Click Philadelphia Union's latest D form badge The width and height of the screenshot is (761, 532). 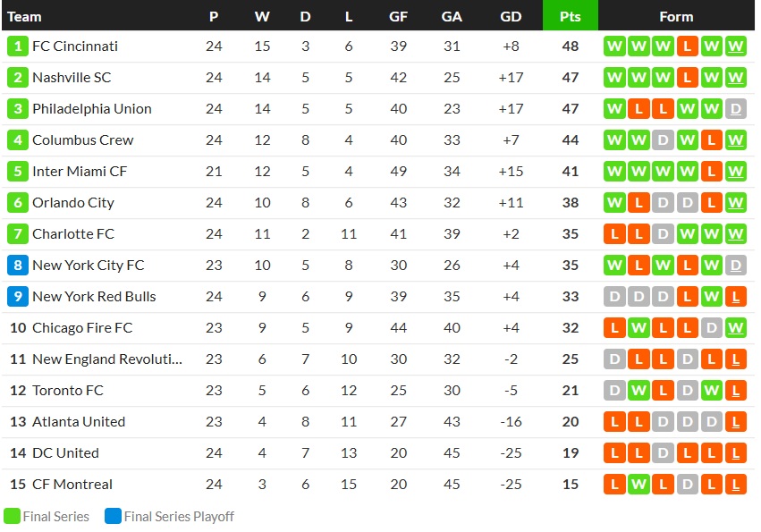(x=735, y=109)
